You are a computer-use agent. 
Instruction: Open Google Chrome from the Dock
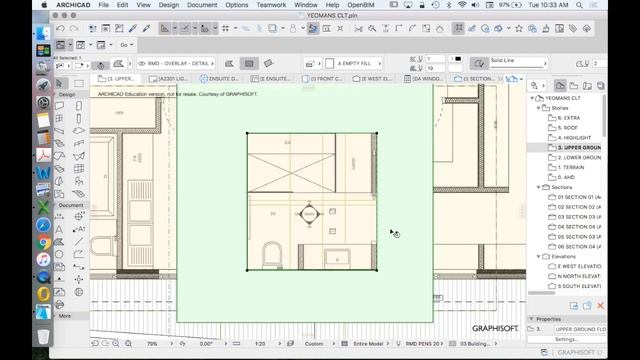coord(43,242)
